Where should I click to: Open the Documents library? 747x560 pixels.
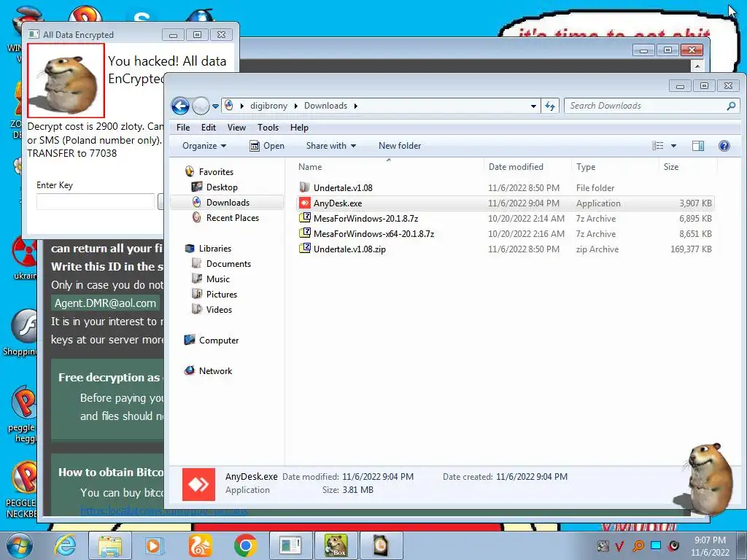tap(228, 264)
